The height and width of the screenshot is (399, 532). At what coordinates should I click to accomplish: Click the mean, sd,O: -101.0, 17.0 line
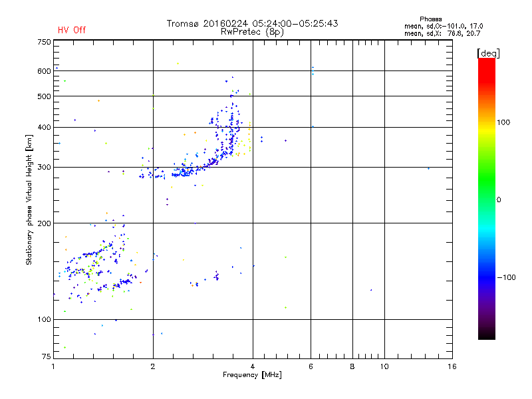click(x=444, y=26)
